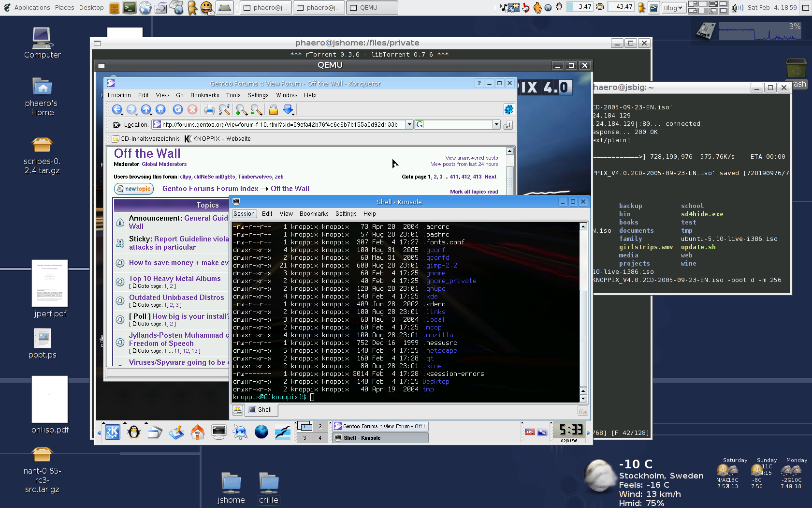
Task: Open Top 10 Heavy Metal Albums topic
Action: tap(174, 279)
